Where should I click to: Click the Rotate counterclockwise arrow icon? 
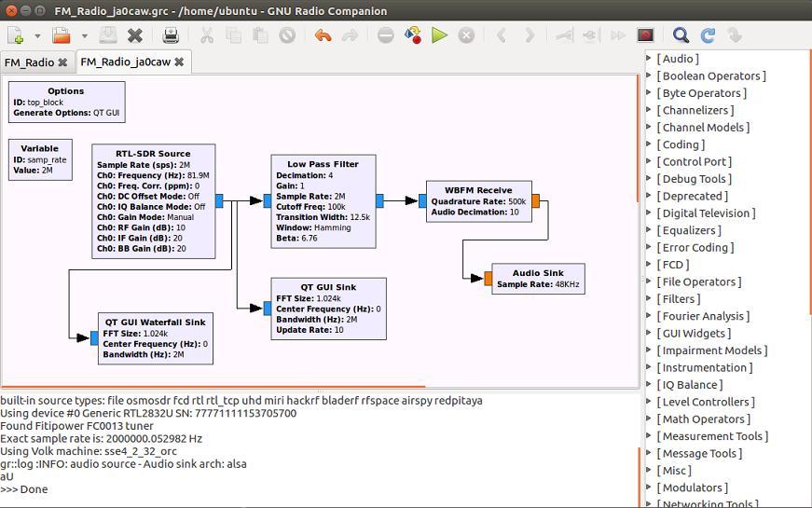(x=502, y=35)
